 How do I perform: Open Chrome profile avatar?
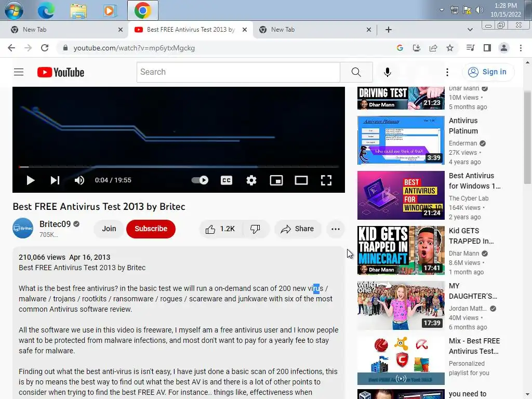(504, 48)
